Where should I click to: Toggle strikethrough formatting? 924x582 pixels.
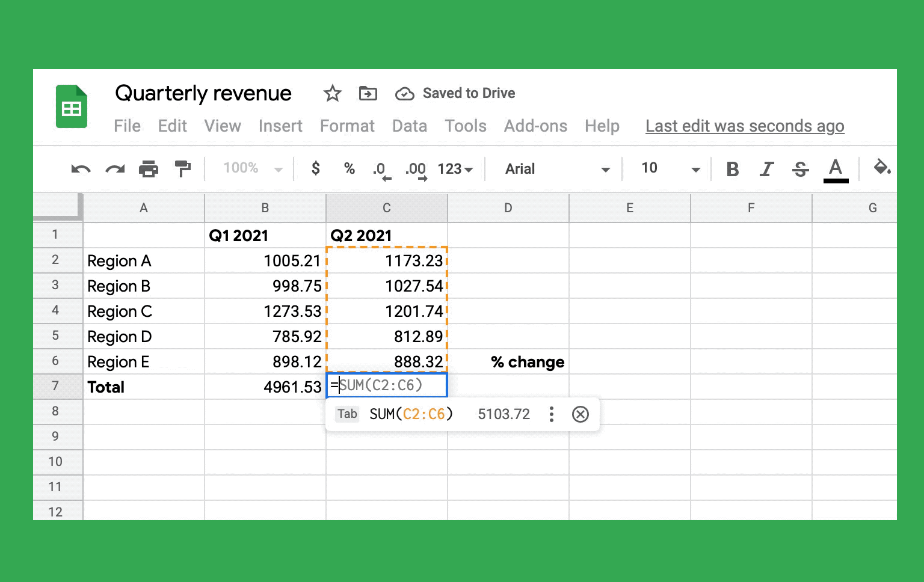[800, 169]
